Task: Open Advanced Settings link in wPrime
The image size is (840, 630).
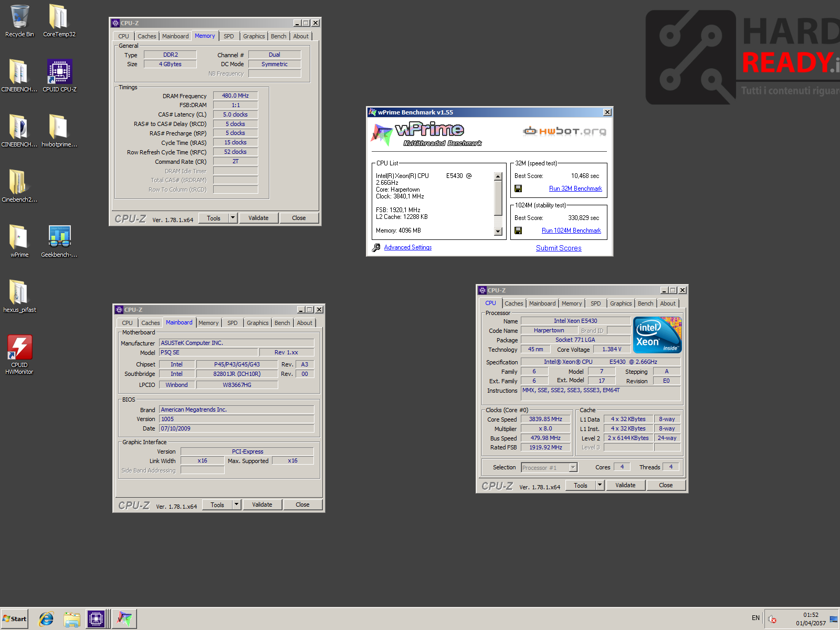Action: pos(408,247)
